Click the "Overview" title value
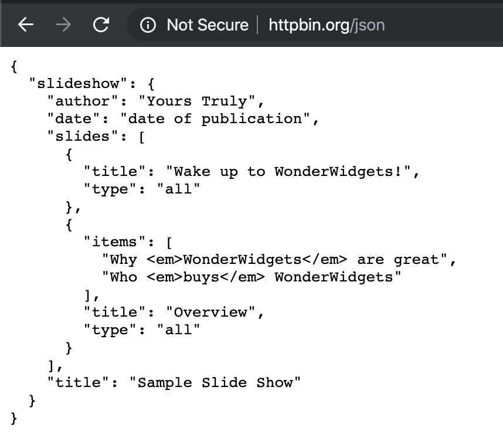Image resolution: width=503 pixels, height=448 pixels. [211, 313]
